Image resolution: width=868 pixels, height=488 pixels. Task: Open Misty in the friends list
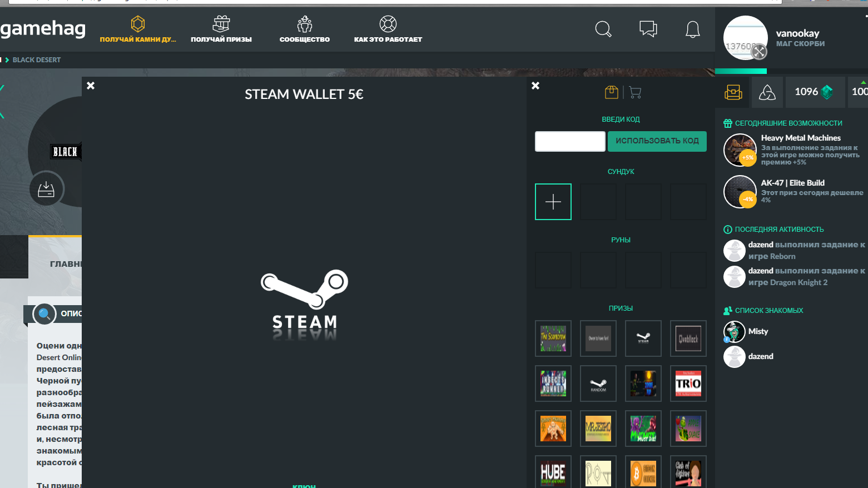pyautogui.click(x=758, y=331)
